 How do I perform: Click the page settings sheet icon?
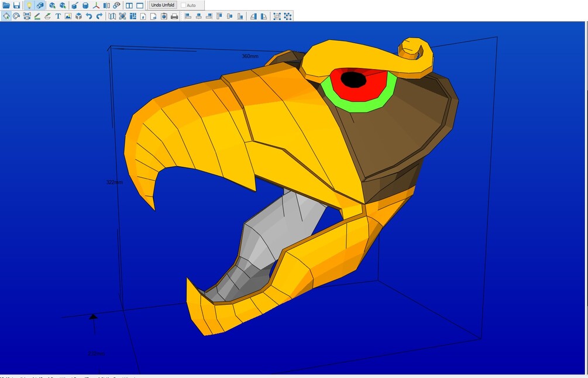(x=143, y=16)
